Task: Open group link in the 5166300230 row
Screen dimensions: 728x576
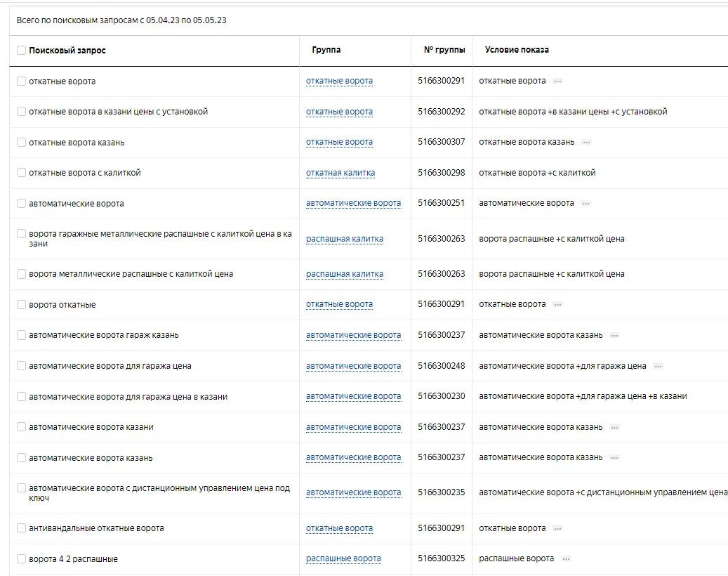Action: coord(353,396)
